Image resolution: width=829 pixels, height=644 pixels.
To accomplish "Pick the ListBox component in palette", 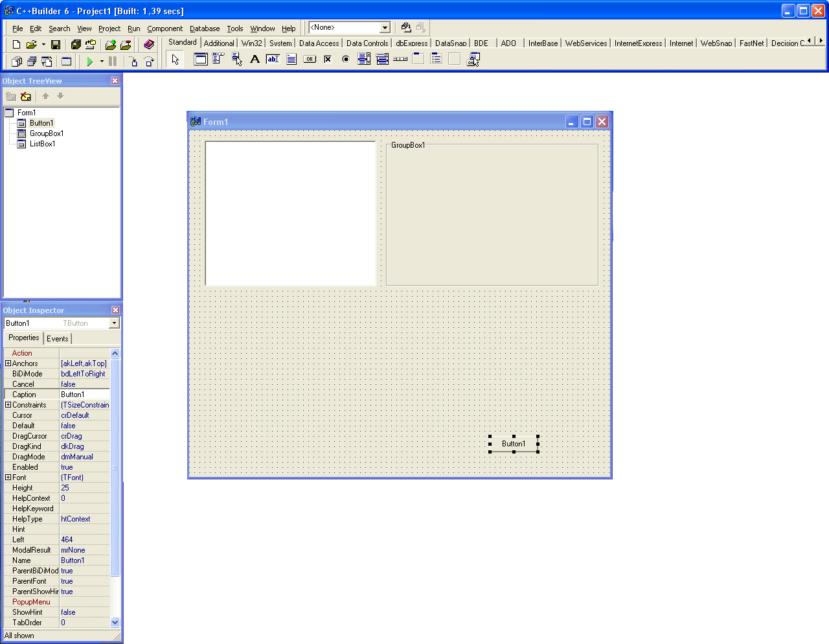I will [364, 59].
